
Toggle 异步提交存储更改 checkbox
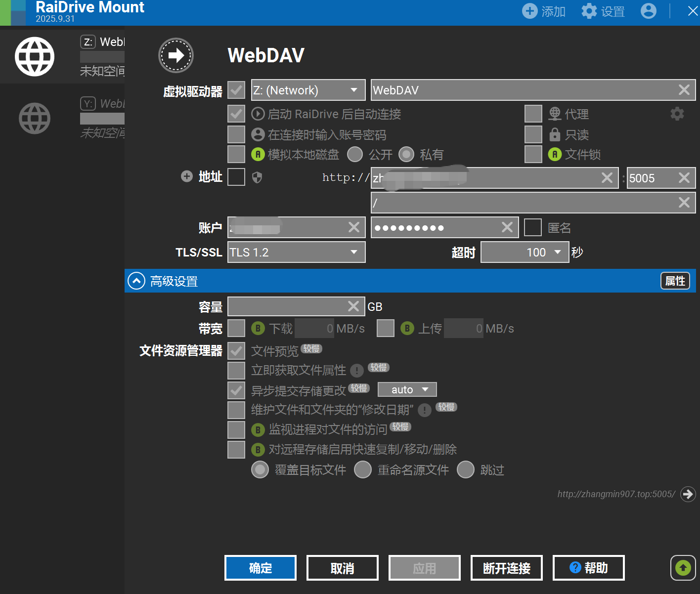point(236,390)
